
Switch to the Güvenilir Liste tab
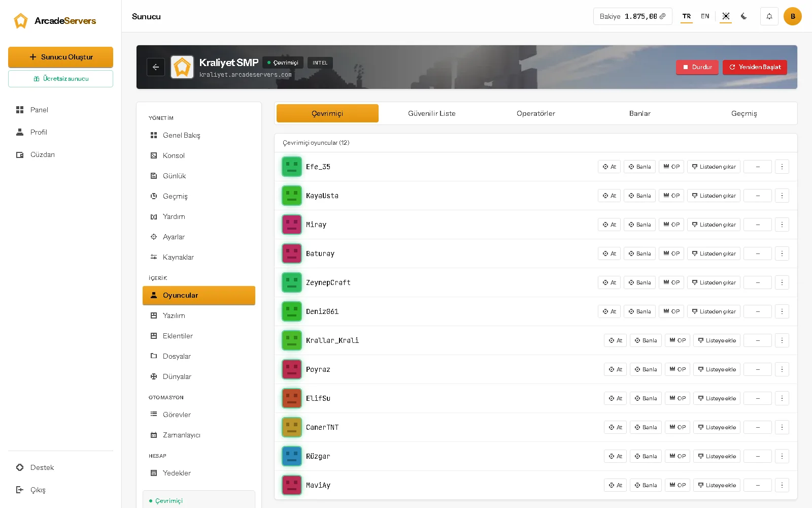(x=432, y=113)
